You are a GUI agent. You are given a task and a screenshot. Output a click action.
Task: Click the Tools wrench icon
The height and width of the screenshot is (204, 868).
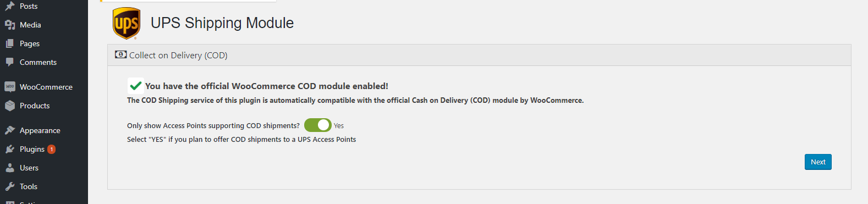click(x=10, y=186)
